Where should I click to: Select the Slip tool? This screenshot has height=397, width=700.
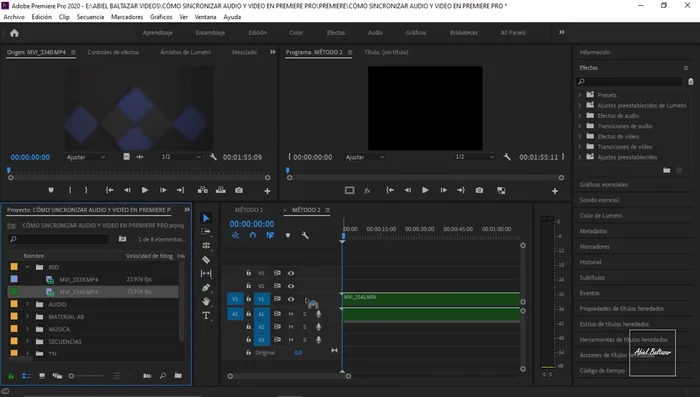206,273
